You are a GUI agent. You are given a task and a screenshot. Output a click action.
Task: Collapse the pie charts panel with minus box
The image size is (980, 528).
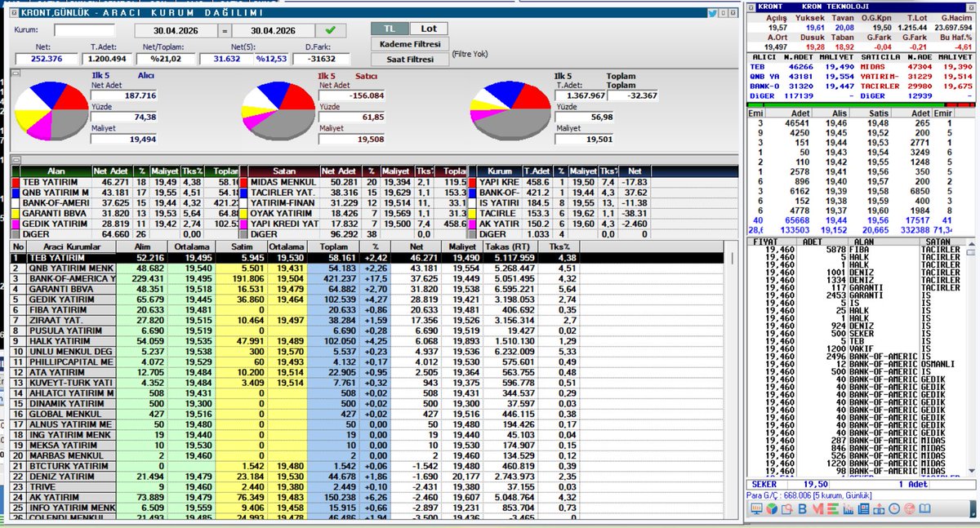(x=15, y=74)
